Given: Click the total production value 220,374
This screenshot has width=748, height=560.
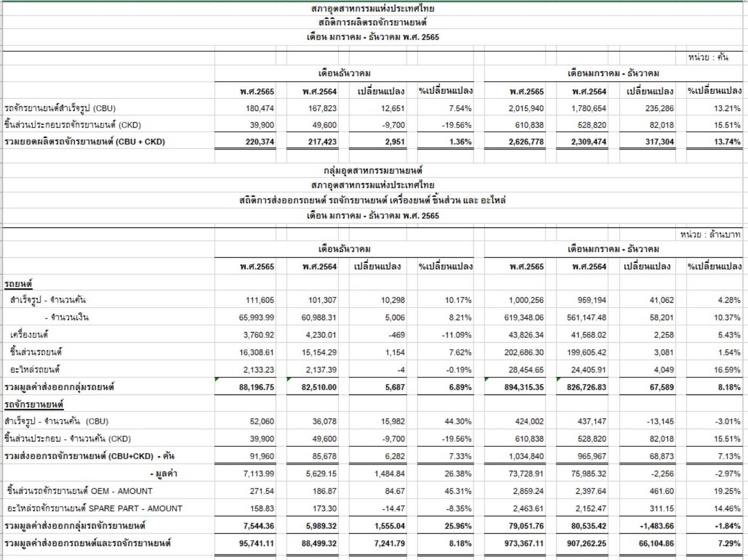Looking at the screenshot, I should 260,142.
